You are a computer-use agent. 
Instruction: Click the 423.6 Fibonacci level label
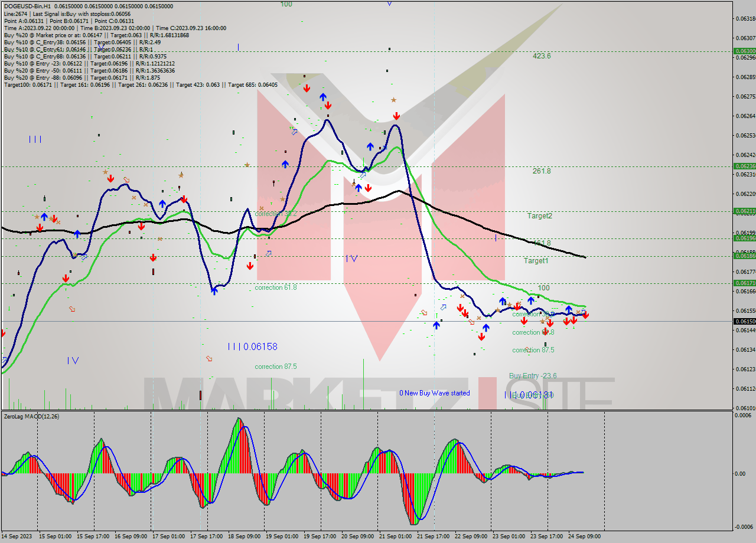click(x=542, y=56)
